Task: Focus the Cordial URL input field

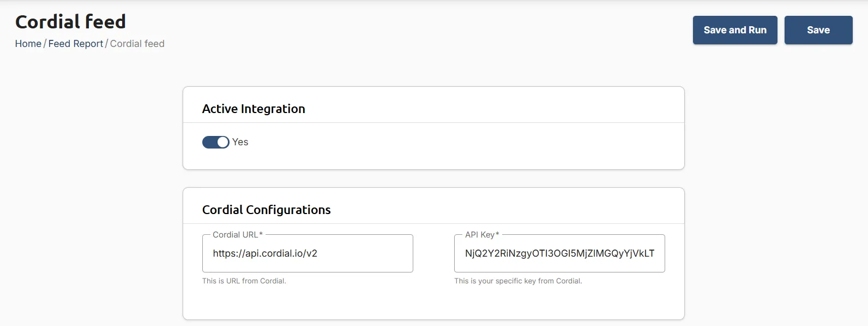Action: (308, 253)
